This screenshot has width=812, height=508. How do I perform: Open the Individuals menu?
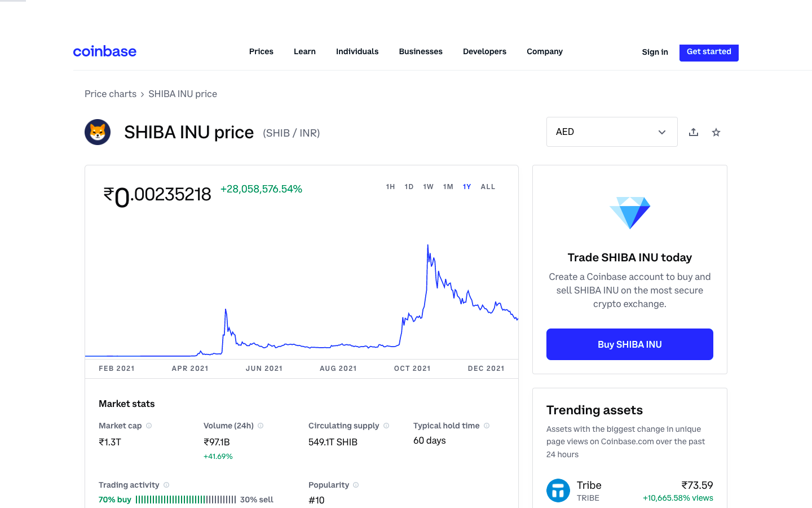pos(358,51)
